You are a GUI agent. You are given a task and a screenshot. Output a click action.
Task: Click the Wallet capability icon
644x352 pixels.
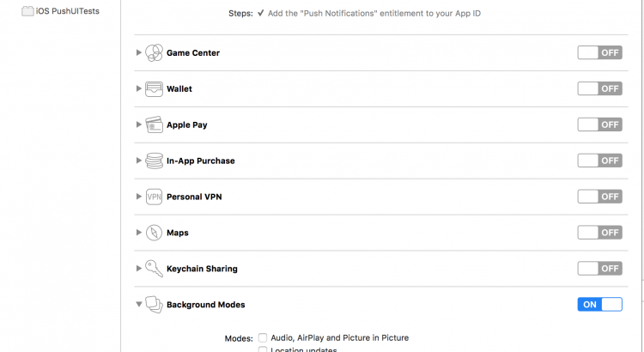pyautogui.click(x=155, y=88)
